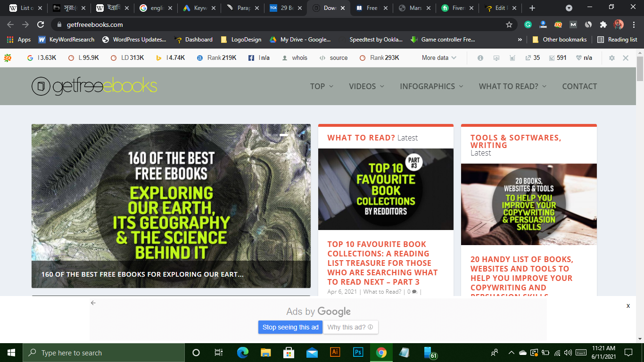Open the WHAT TO READ? menu
This screenshot has height=362, width=644.
[x=512, y=86]
